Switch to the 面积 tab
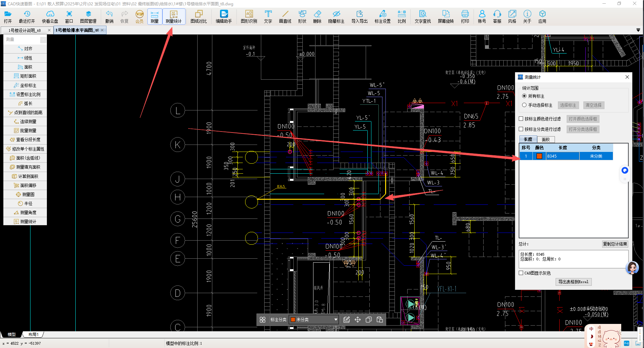Viewport: 644px width, 348px height. pos(546,140)
